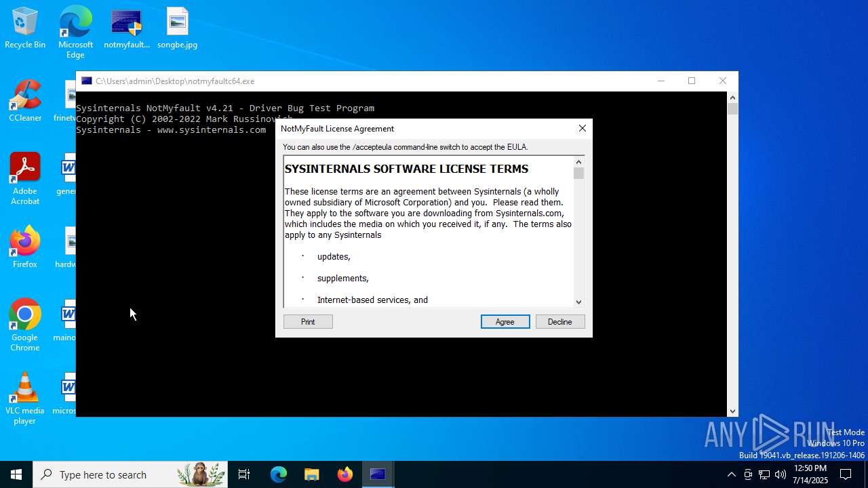868x488 pixels.
Task: Select console app taskbar button
Action: (x=378, y=474)
